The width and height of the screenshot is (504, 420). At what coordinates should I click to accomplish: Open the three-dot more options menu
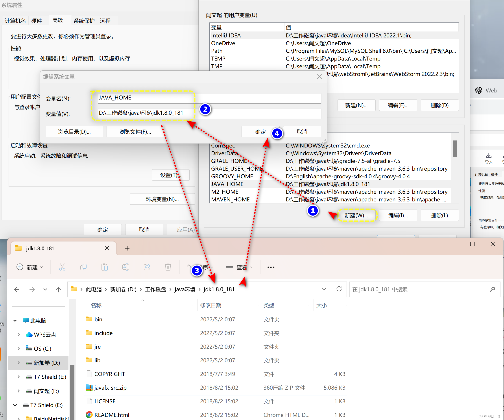coord(271,267)
